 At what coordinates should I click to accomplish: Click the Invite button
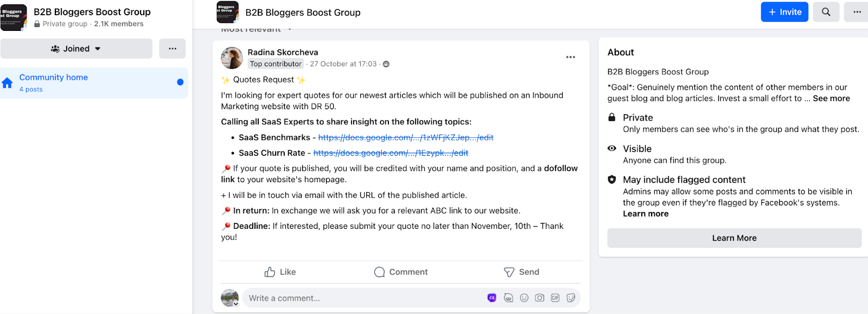coord(784,12)
